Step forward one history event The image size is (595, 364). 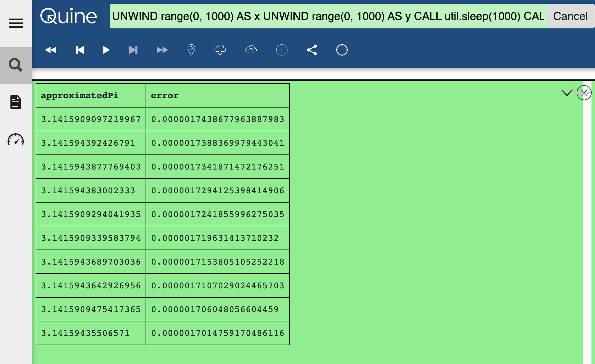133,50
